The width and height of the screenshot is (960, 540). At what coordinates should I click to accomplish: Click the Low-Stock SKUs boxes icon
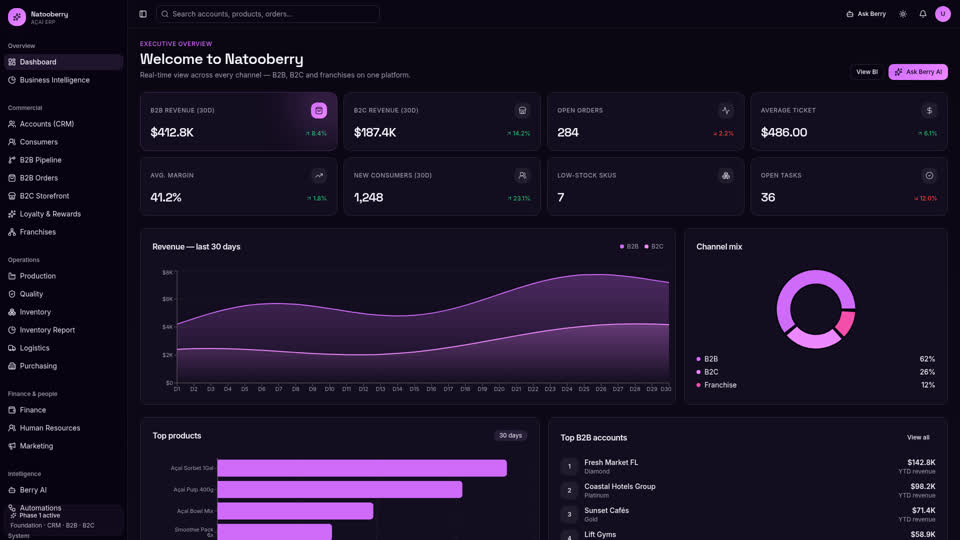pyautogui.click(x=726, y=176)
